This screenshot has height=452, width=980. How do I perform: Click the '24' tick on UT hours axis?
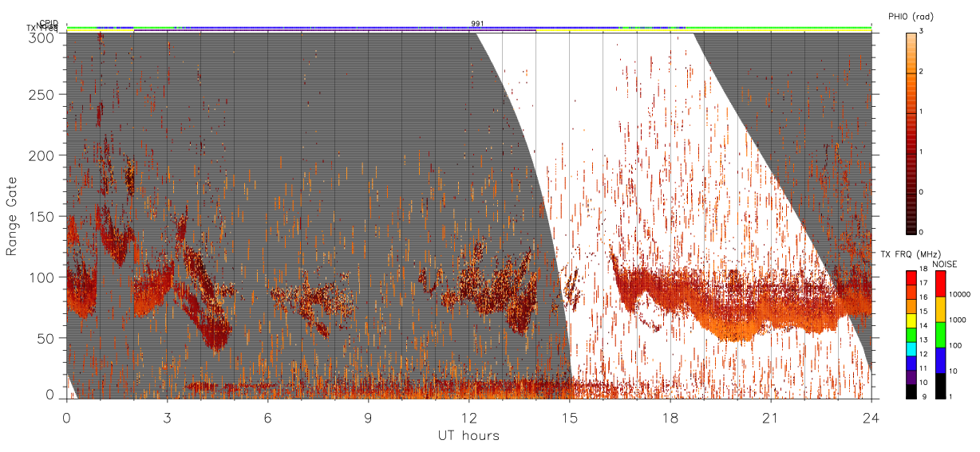pos(871,418)
